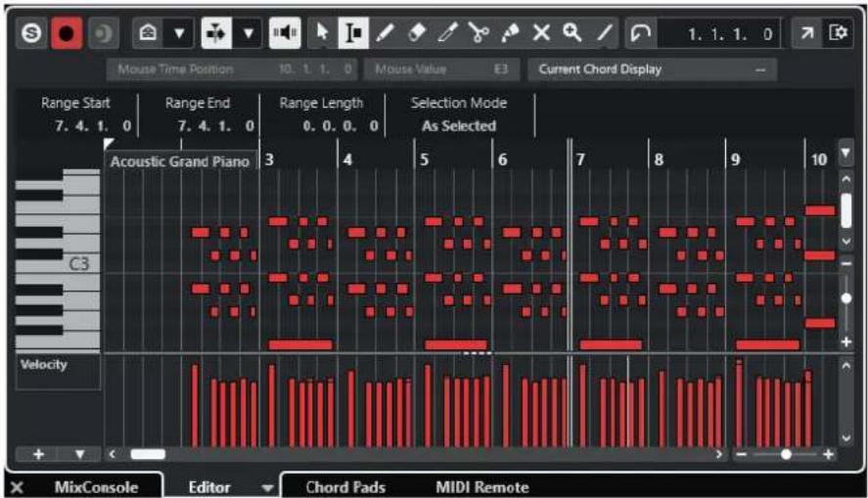Open controller lane setup dropdown arrow
Screen dimensions: 868x498
(x=79, y=454)
